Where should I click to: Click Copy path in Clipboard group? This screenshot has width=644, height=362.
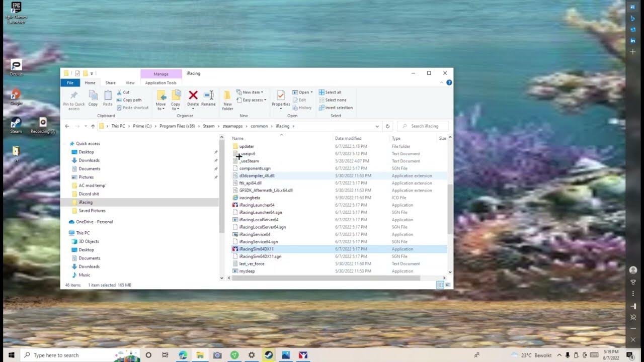[129, 100]
